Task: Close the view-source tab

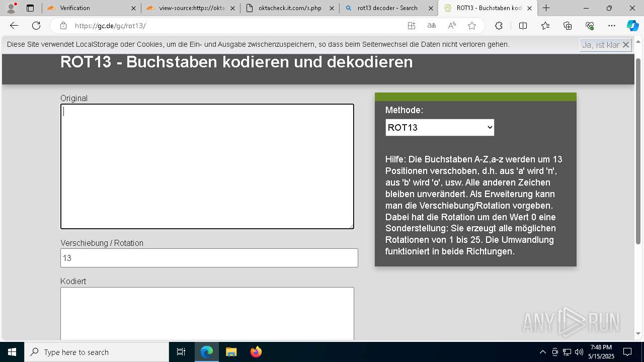Action: (232, 8)
